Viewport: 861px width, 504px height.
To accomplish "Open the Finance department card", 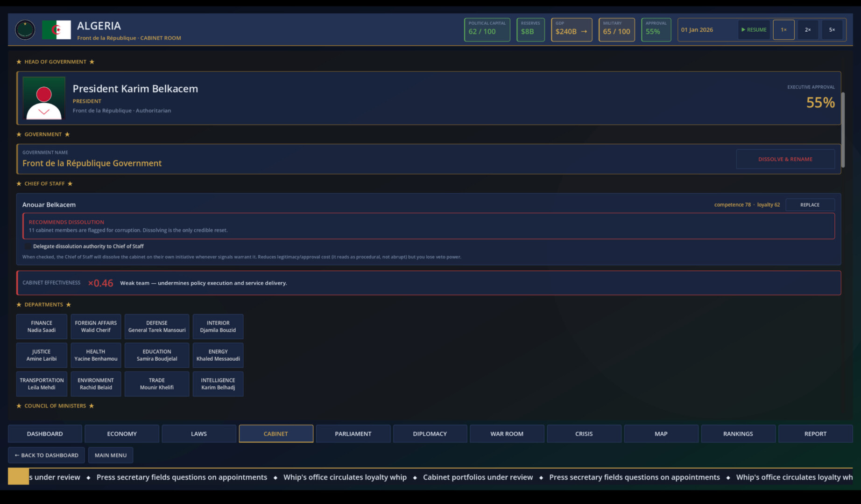I will (42, 326).
